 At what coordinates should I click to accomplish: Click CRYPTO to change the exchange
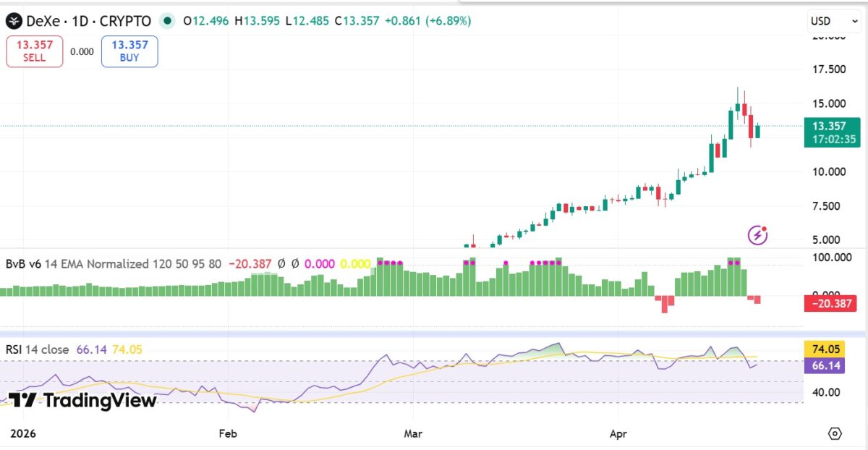point(125,21)
